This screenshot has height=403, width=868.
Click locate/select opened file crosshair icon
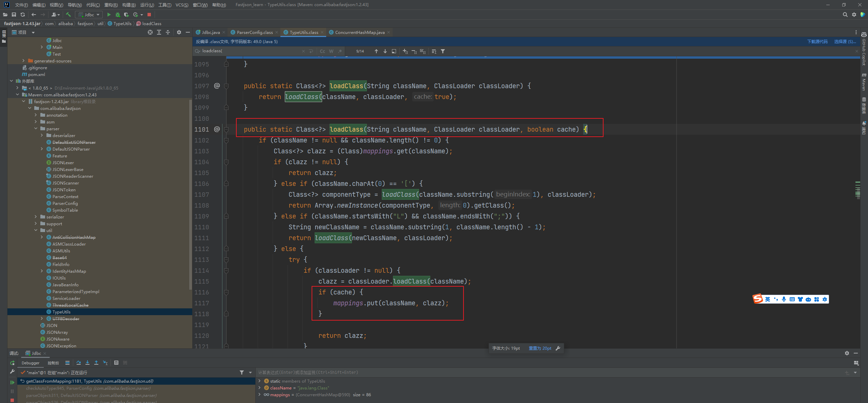pos(150,32)
